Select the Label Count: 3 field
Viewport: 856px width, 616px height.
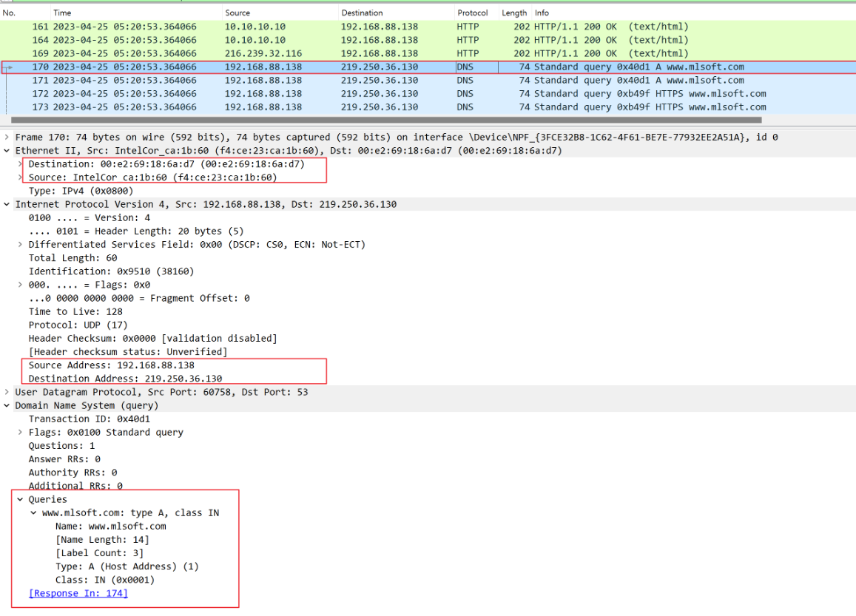point(99,553)
